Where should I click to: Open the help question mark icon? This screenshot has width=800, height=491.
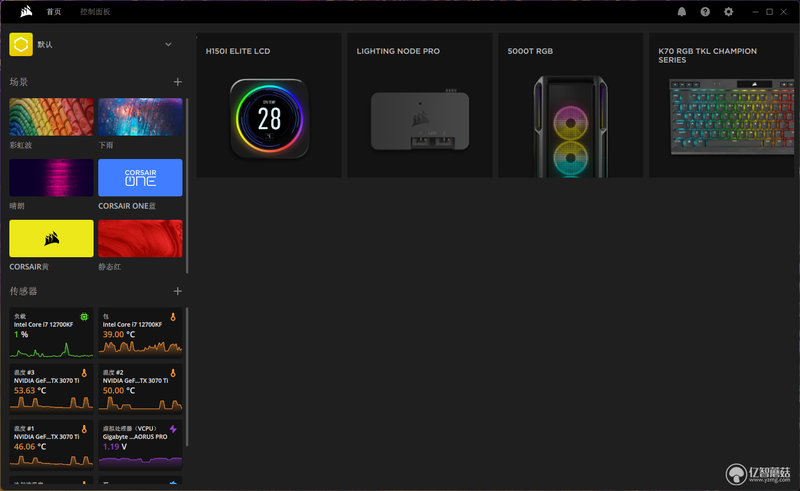click(x=705, y=12)
